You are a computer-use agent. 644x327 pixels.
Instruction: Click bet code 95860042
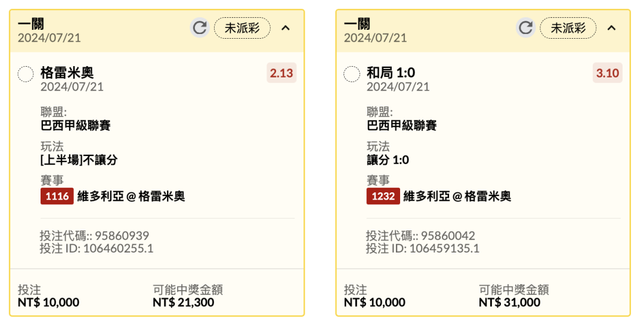pyautogui.click(x=448, y=235)
